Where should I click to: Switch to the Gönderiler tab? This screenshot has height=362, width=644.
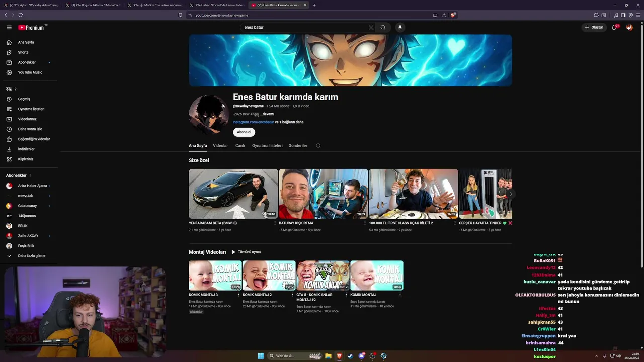click(x=298, y=146)
